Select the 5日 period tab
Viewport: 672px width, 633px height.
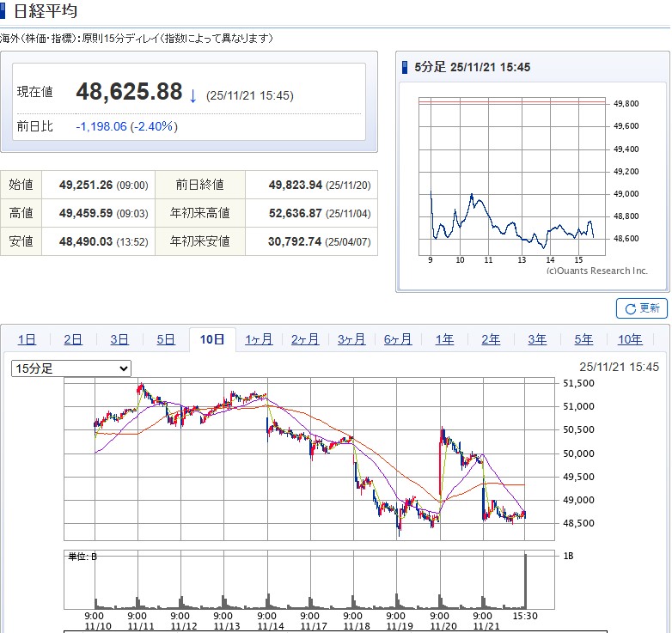tap(166, 339)
